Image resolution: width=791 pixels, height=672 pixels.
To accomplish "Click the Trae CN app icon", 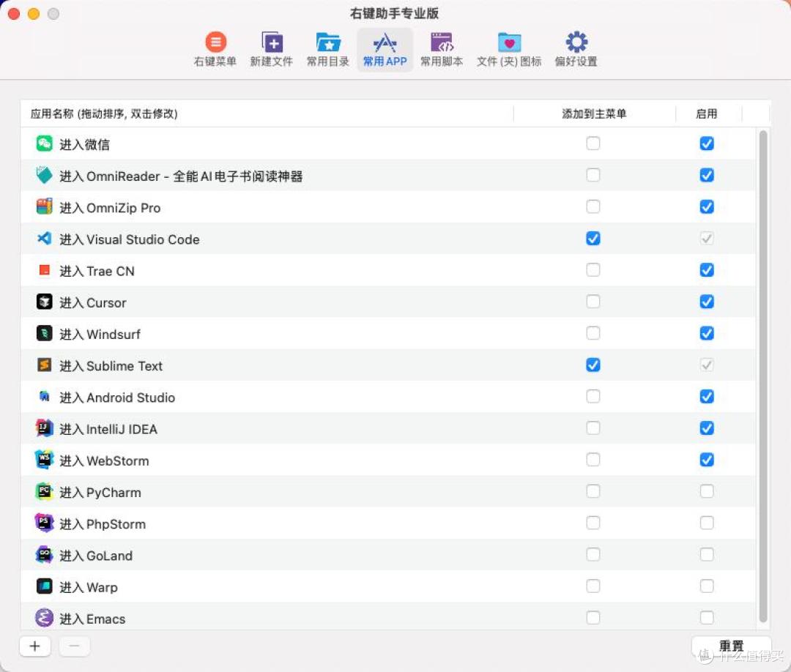I will point(45,270).
